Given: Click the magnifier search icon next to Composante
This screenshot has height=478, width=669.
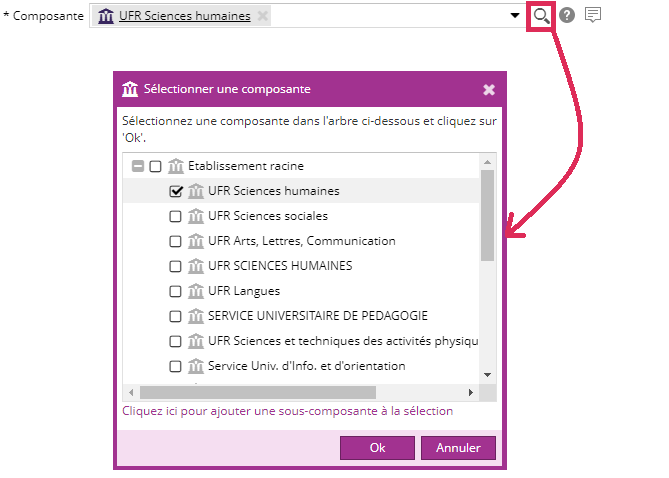Looking at the screenshot, I should (x=541, y=16).
